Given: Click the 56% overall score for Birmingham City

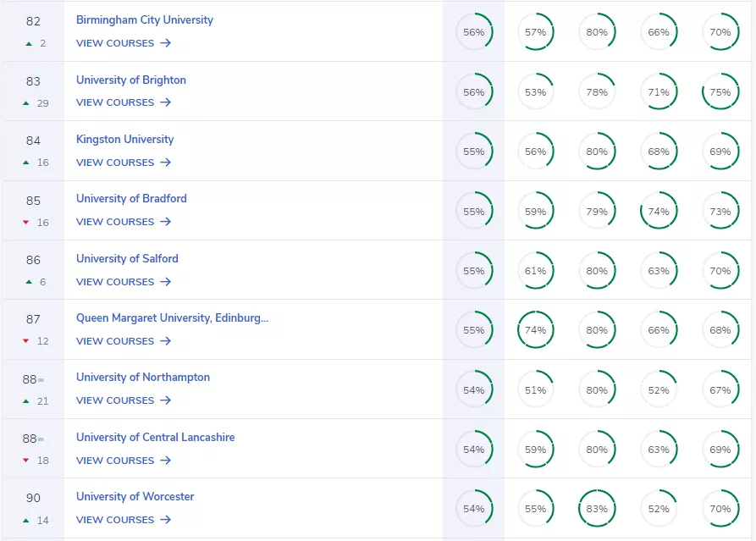Looking at the screenshot, I should pyautogui.click(x=474, y=32).
